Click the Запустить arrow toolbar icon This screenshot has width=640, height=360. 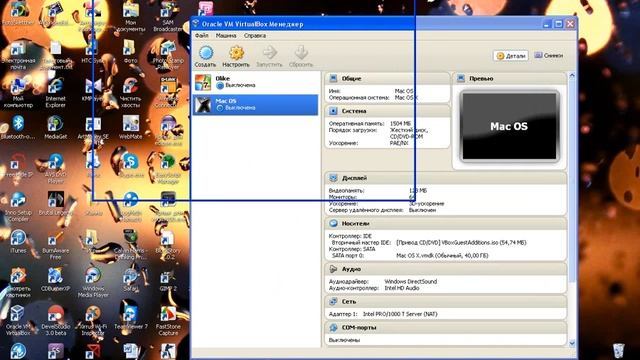click(269, 57)
